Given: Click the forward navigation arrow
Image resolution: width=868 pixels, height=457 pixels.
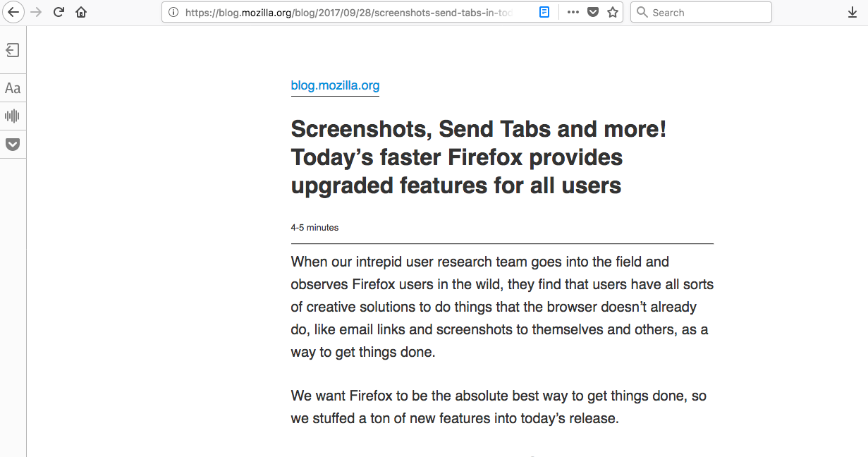Looking at the screenshot, I should (36, 12).
